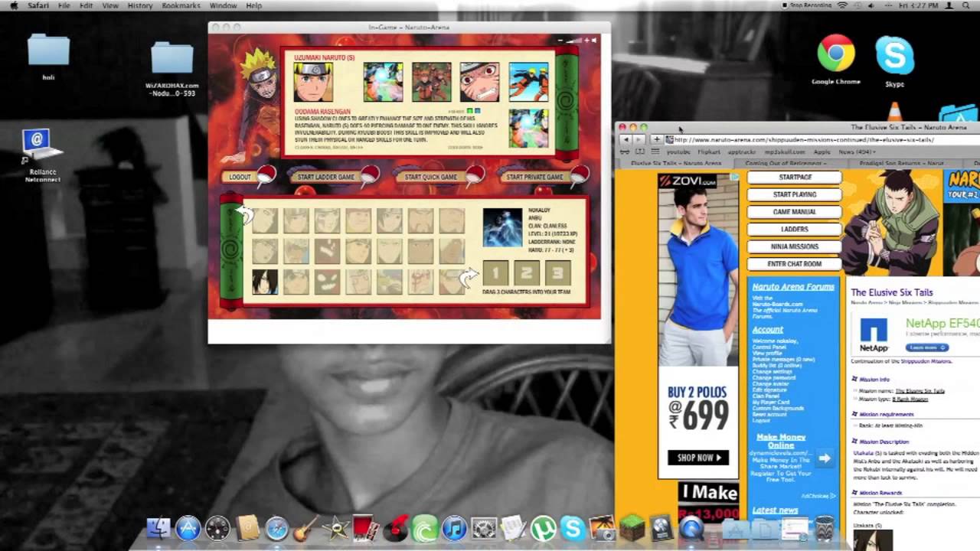Open the Apple menu
Viewport: 980px width, 551px height.
(x=12, y=5)
